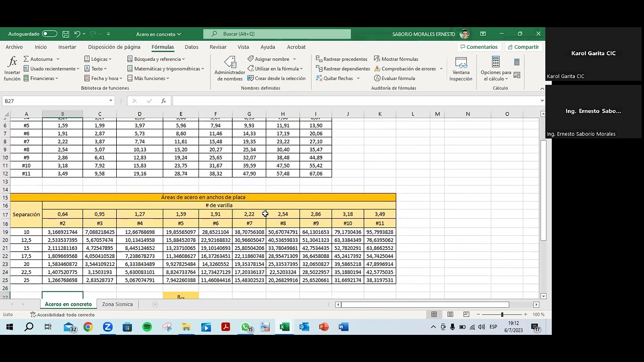Open Matemáticas y trigonométricas menu
644x362 pixels.
166,69
